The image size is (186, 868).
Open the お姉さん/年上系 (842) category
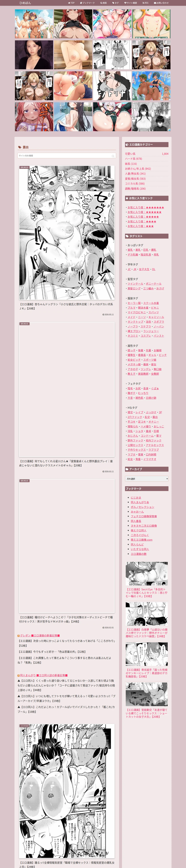tap(138, 169)
